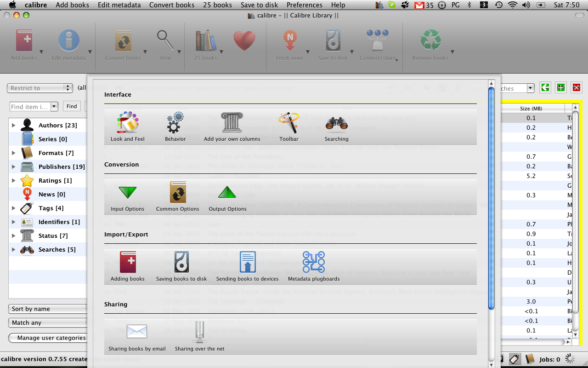
Task: Open Saving books to disk settings
Action: 181,266
